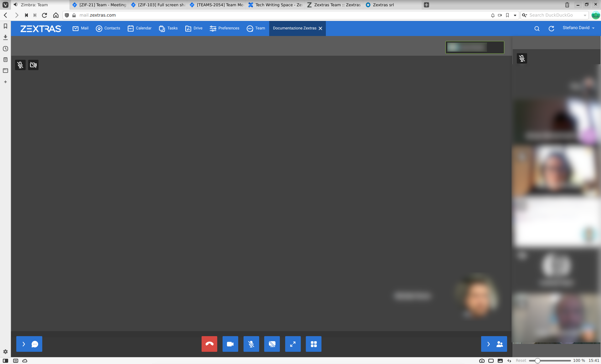Click the grid/tile view icon

(x=314, y=344)
